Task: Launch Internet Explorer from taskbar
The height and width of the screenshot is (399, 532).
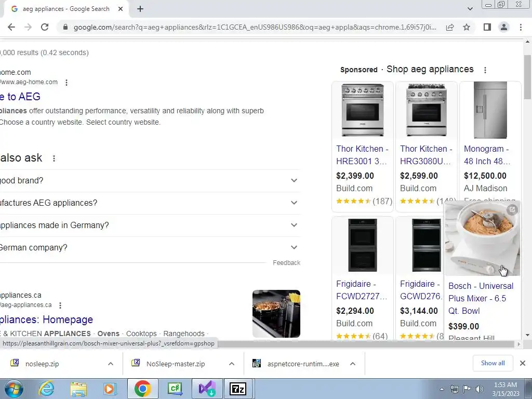Action: pyautogui.click(x=46, y=389)
